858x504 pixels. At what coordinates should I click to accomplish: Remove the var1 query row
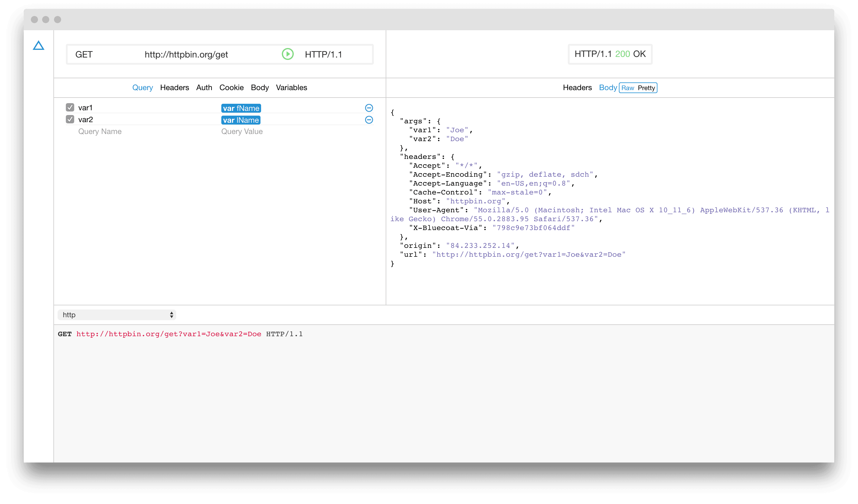[x=369, y=108]
